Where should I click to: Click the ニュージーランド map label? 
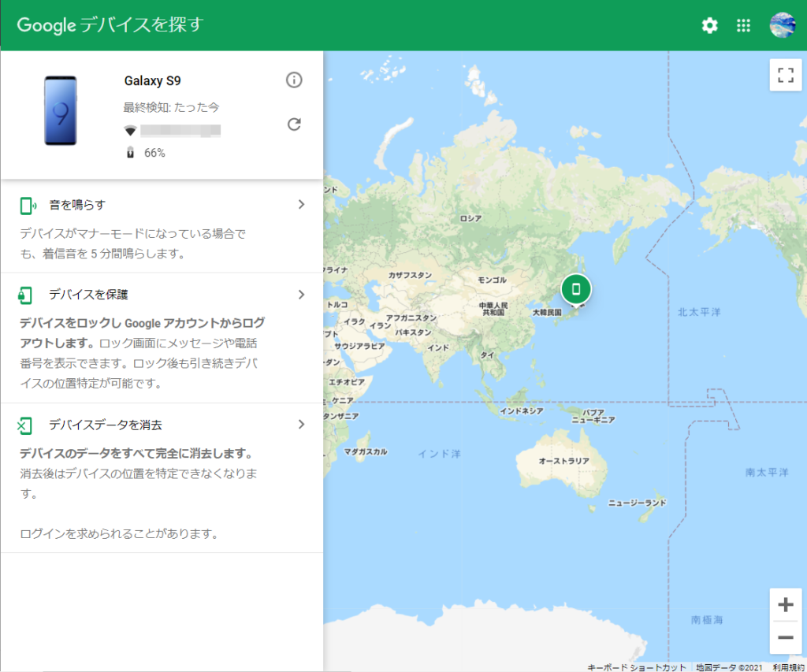(x=637, y=503)
